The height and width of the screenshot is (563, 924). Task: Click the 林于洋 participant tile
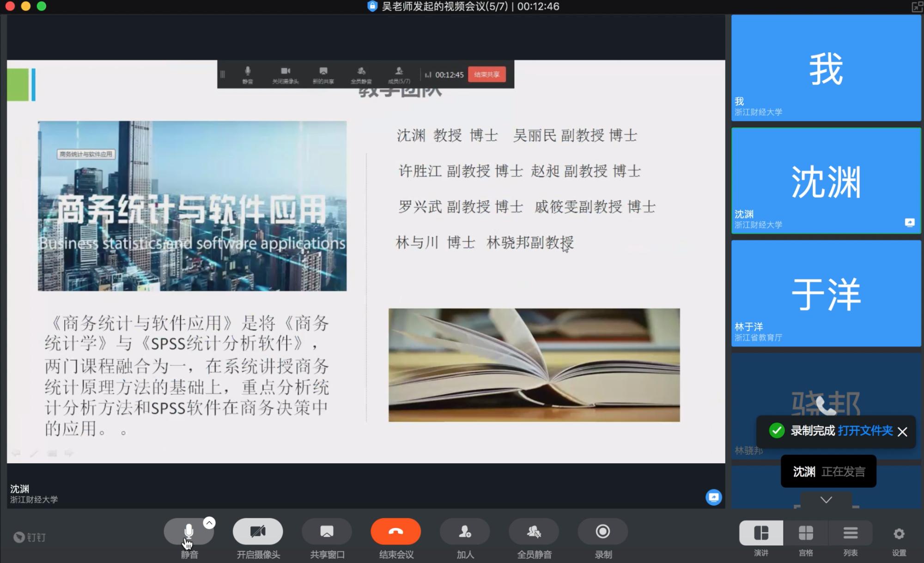pyautogui.click(x=826, y=294)
